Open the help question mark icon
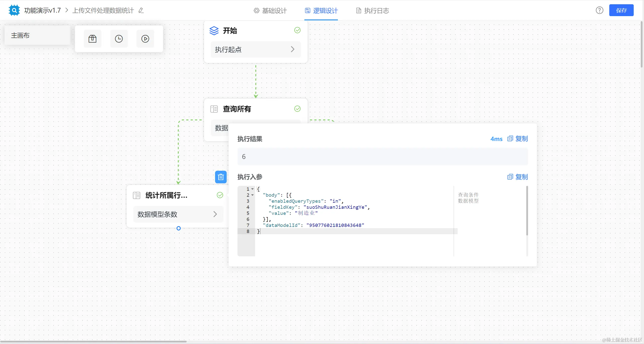The height and width of the screenshot is (344, 644). click(x=599, y=10)
